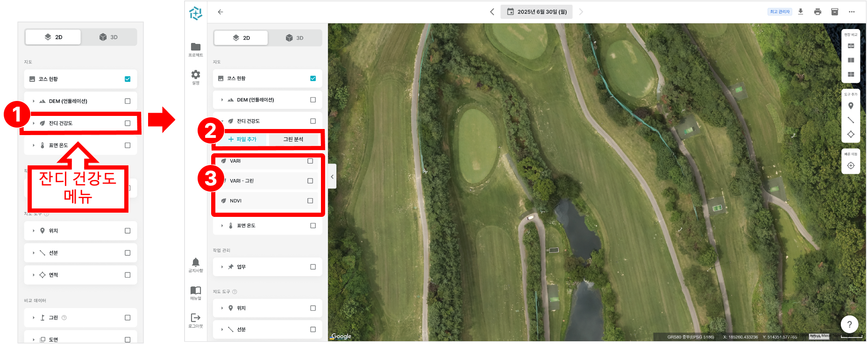The height and width of the screenshot is (344, 868).
Task: Open the help question mark button
Action: [x=849, y=324]
